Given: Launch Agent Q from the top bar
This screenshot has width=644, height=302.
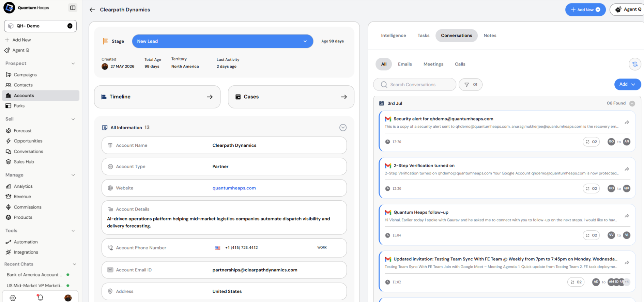Looking at the screenshot, I should (628, 10).
